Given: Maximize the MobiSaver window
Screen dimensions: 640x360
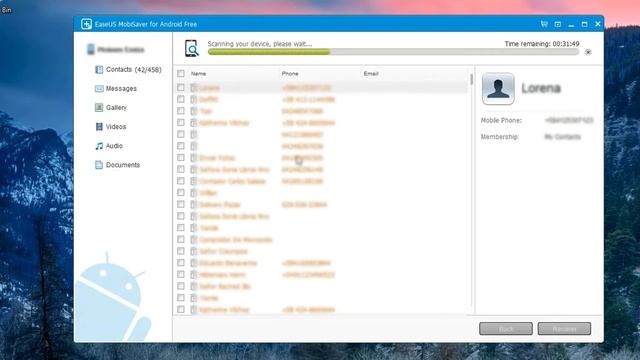Looking at the screenshot, I should [x=584, y=24].
